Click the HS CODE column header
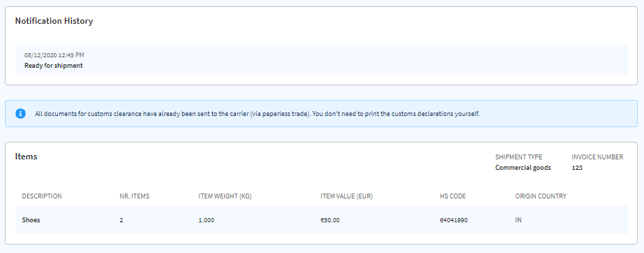The height and width of the screenshot is (253, 644). 453,196
